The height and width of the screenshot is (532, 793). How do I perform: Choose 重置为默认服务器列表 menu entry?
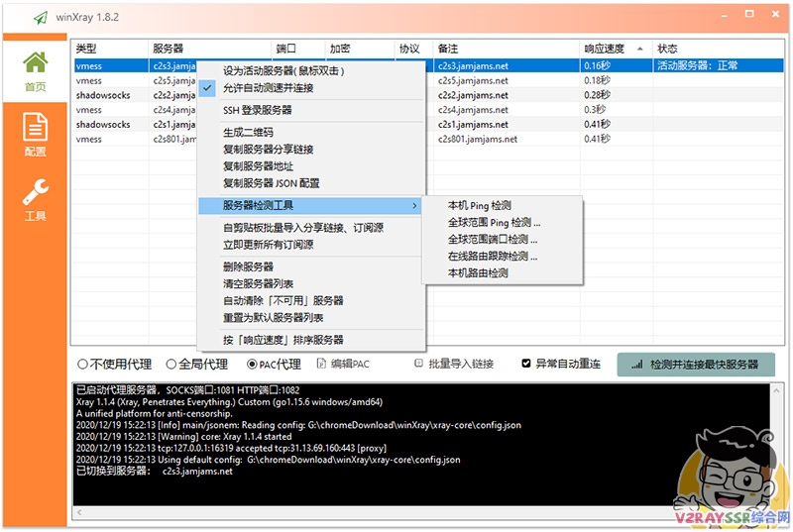(x=311, y=318)
